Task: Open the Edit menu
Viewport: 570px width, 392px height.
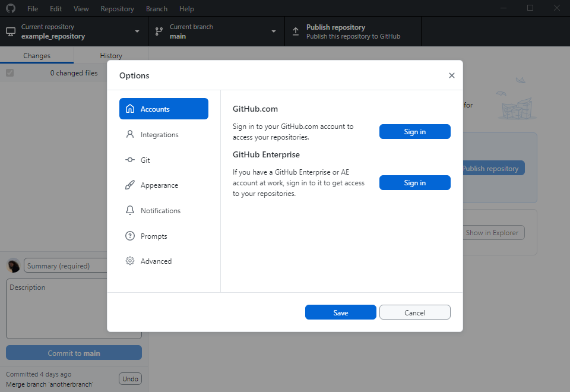Action: 56,9
